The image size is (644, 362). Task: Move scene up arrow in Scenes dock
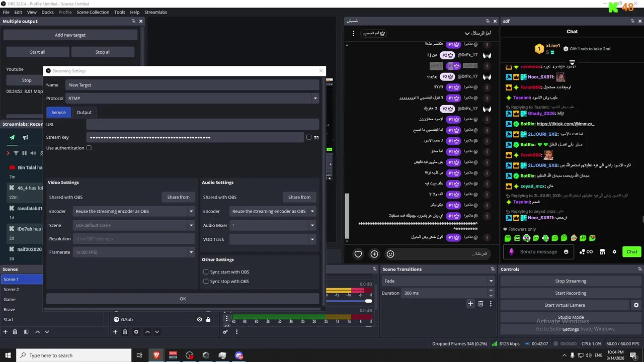coord(38,332)
